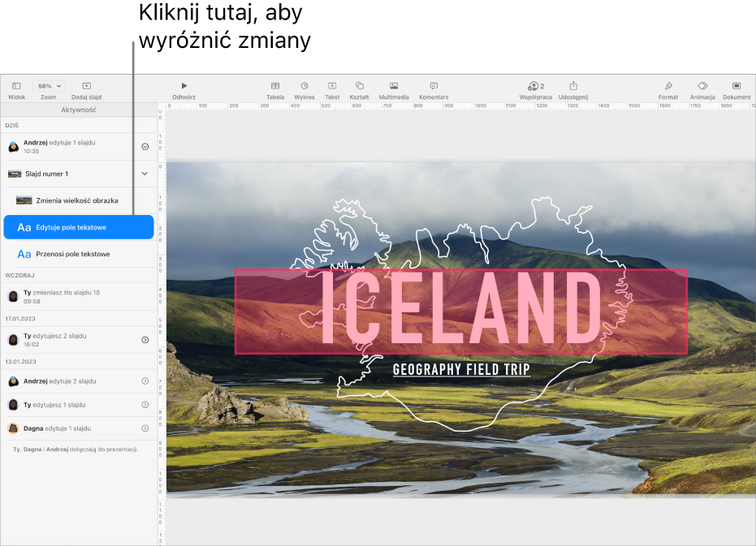Collapse the Slajd numer 1 group
Screen dimensions: 756x546
145,174
